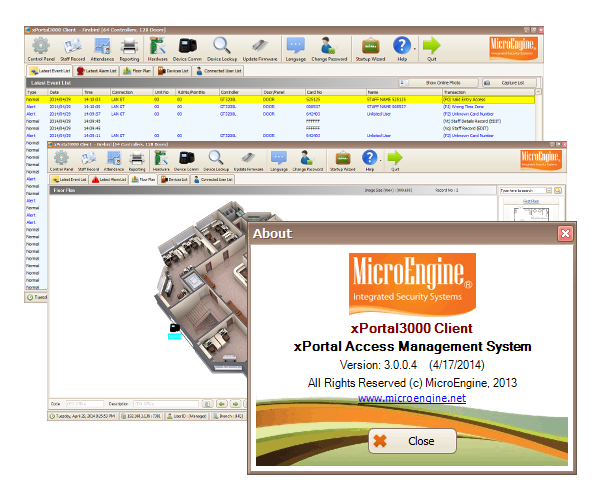
Task: Open Control Panel in Floor Plan window
Action: (x=61, y=161)
